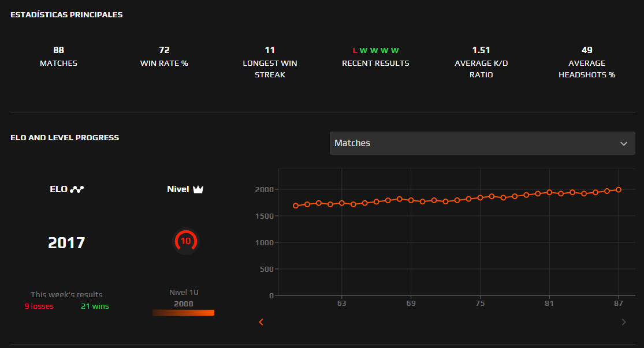Viewport: 644px width, 348px height.
Task: Click the level 10 badge icon
Action: (x=185, y=241)
